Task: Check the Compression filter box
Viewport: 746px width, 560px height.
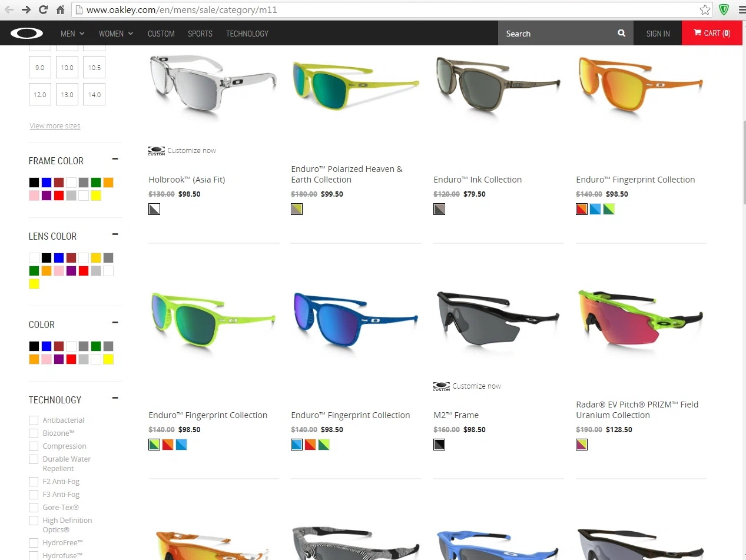Action: pyautogui.click(x=34, y=446)
